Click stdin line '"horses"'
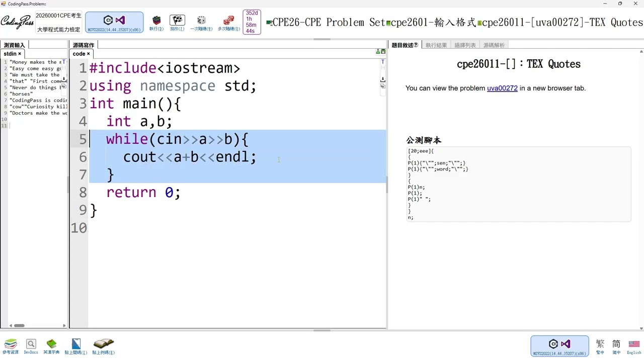 tap(21, 94)
